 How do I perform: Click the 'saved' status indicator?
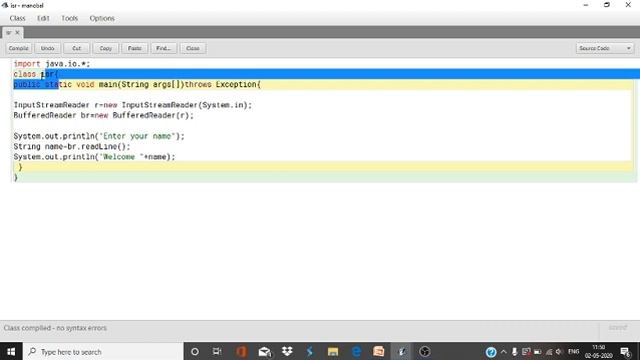618,328
